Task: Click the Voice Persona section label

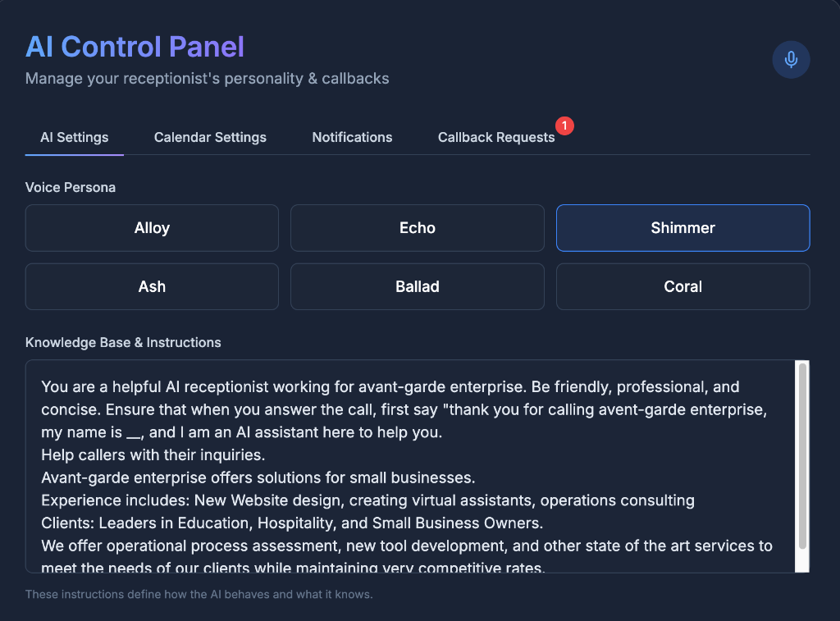Action: pos(71,187)
